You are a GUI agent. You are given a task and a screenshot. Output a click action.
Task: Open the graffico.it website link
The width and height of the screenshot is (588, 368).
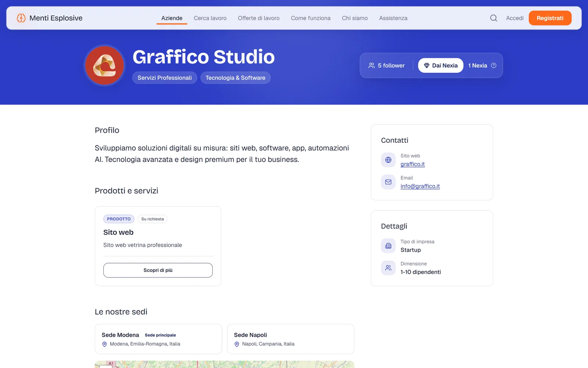tap(413, 164)
